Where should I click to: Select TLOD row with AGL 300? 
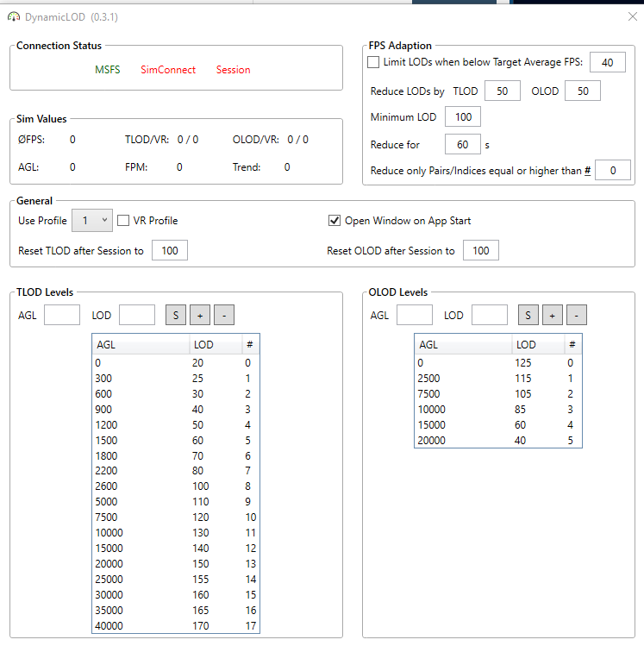click(176, 379)
